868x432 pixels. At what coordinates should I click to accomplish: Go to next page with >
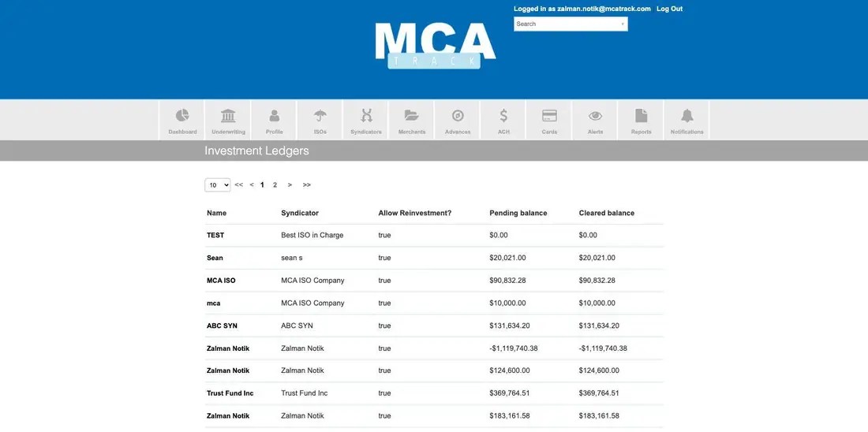290,184
